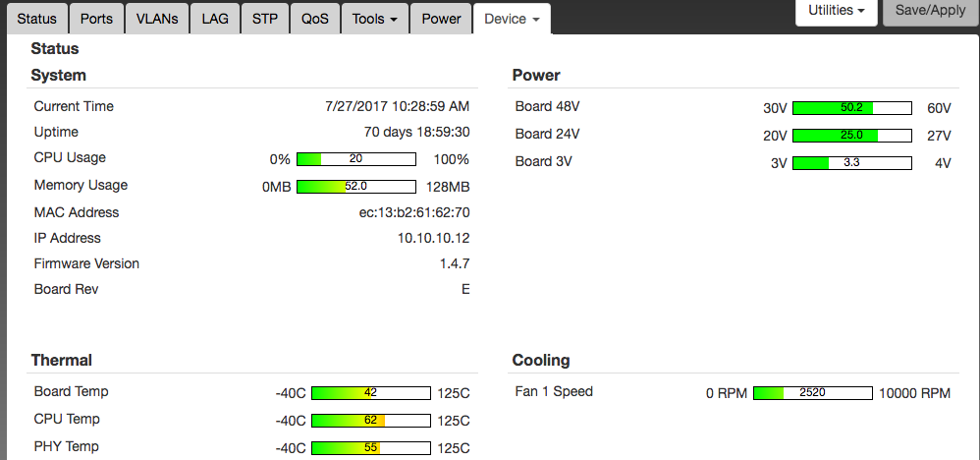Select the LAG tab
This screenshot has width=980, height=460.
[x=215, y=19]
